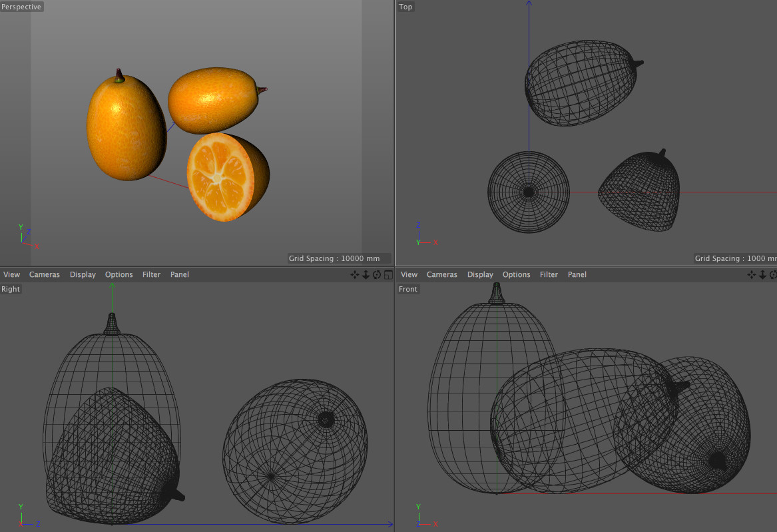Select the round wireframe kumquat in Top view
The image size is (777, 532).
(529, 192)
